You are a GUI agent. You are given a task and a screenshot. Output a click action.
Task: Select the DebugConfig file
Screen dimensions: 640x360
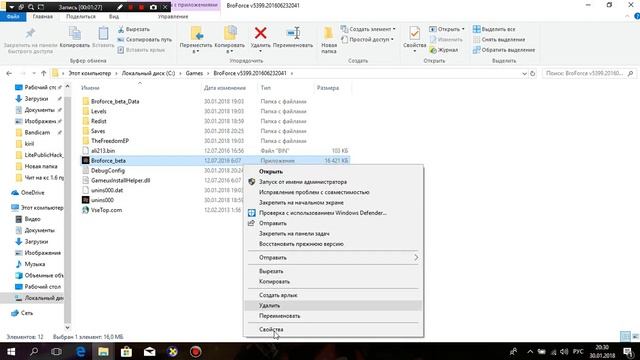coord(108,171)
